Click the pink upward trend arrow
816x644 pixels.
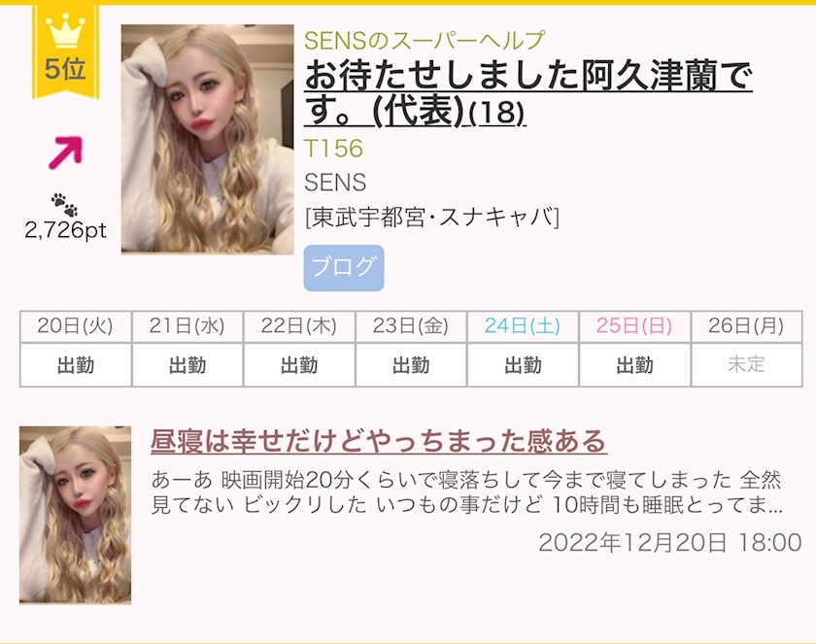pyautogui.click(x=65, y=153)
